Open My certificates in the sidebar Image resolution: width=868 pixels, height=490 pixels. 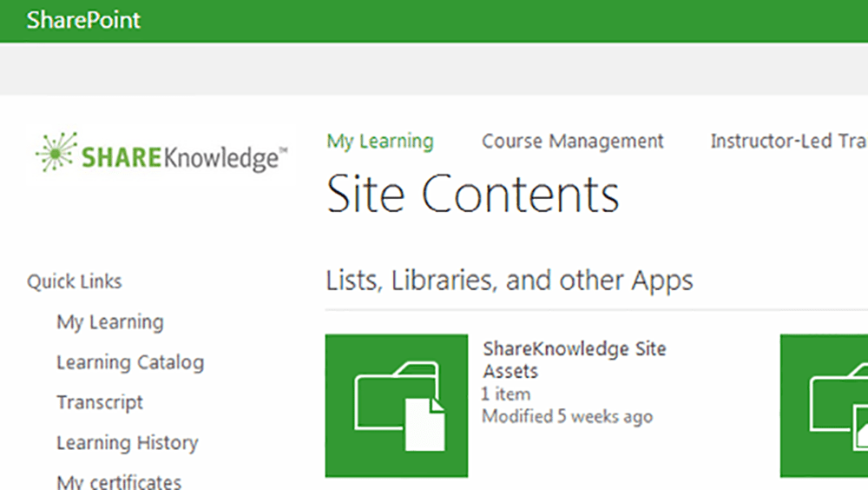[119, 481]
